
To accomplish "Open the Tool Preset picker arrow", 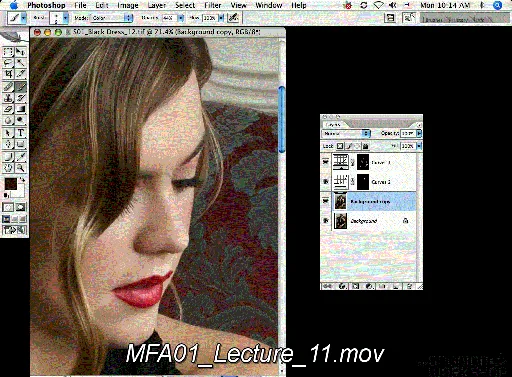I will tap(23, 18).
